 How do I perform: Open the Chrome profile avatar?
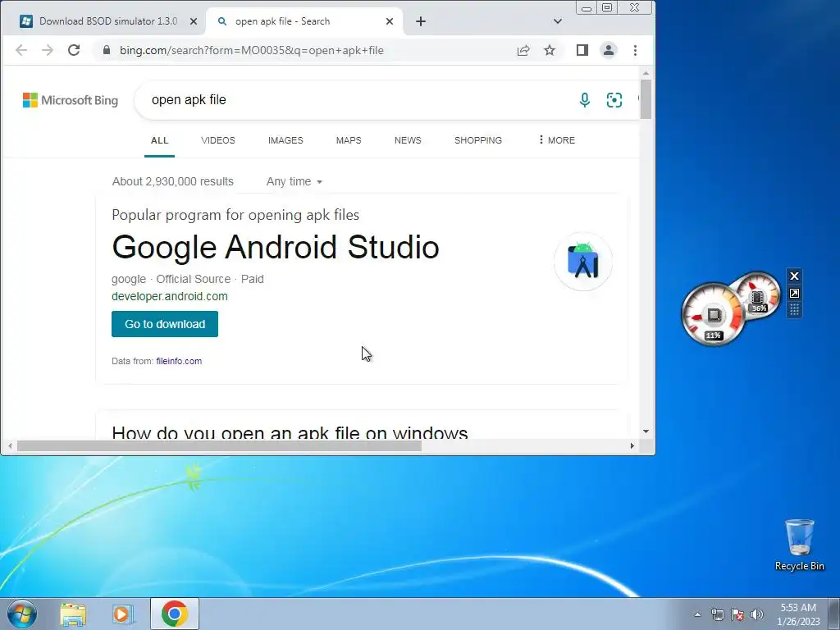[x=609, y=50]
